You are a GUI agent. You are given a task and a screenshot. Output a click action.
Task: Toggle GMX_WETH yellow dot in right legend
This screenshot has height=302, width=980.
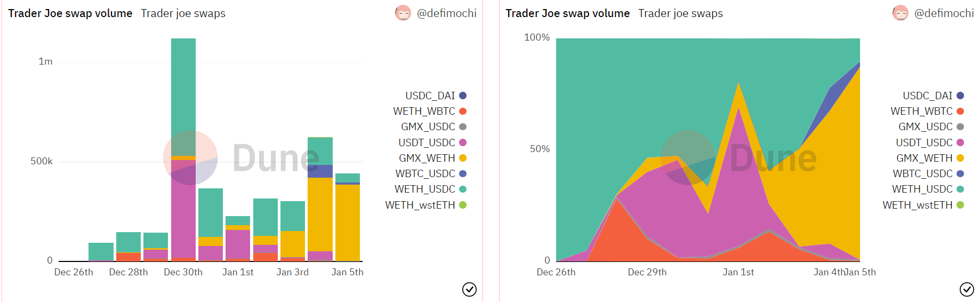pos(960,158)
